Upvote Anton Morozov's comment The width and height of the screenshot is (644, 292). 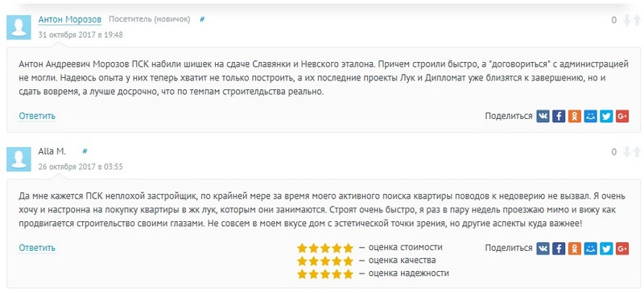point(638,20)
